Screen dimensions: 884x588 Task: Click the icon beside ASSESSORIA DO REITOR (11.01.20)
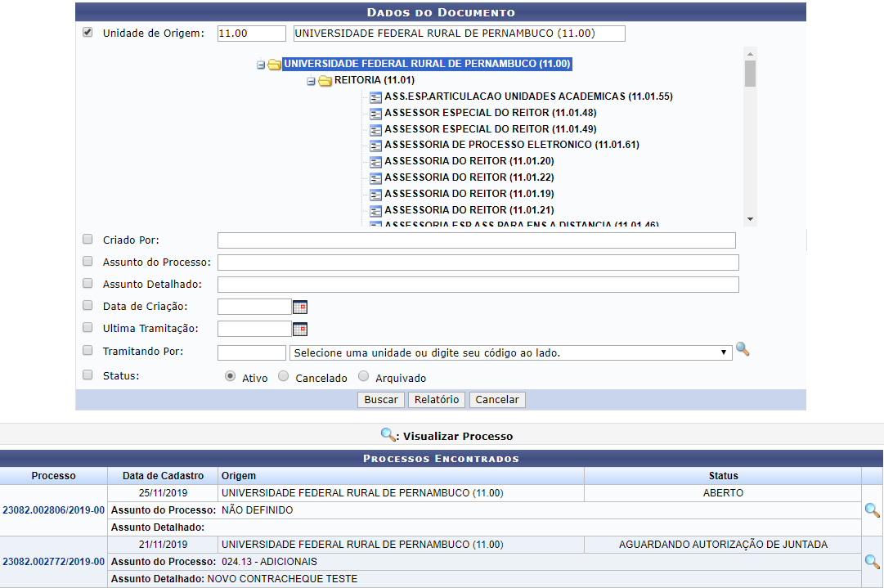point(375,162)
